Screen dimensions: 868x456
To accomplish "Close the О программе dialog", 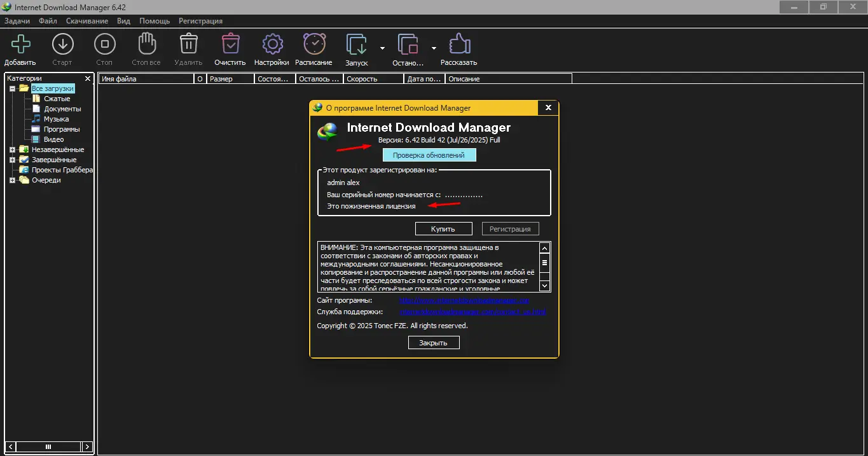I will [x=548, y=108].
